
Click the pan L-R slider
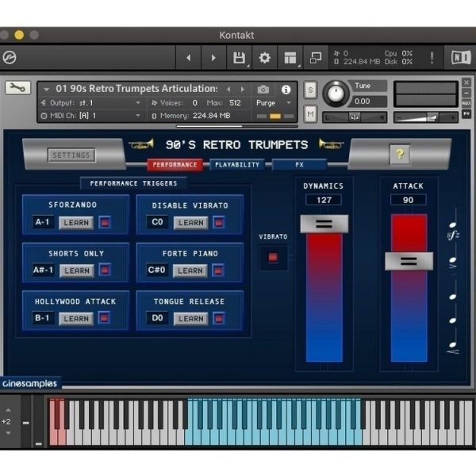click(x=355, y=117)
